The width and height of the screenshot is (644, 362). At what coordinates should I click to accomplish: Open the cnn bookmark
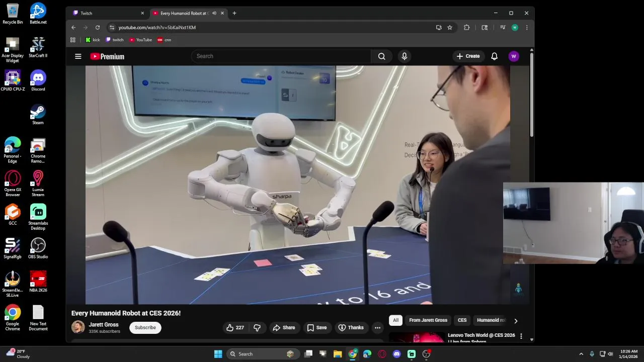(164, 40)
